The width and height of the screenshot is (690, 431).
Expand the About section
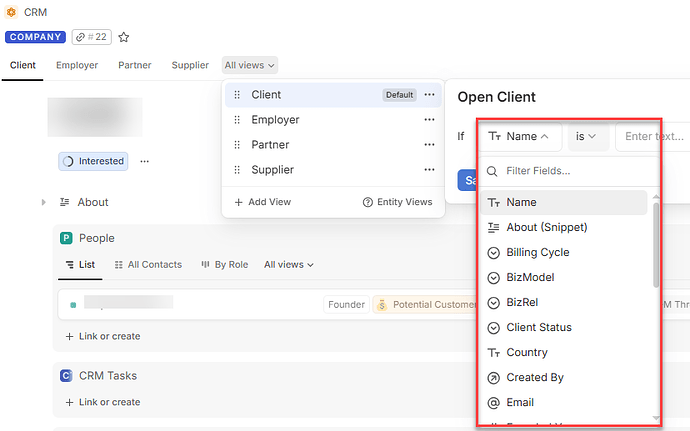click(43, 202)
